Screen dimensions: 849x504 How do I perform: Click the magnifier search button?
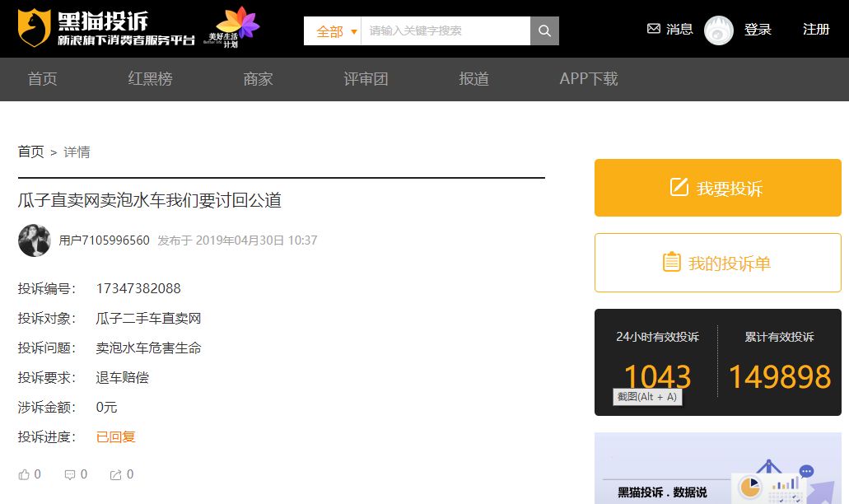pyautogui.click(x=544, y=30)
